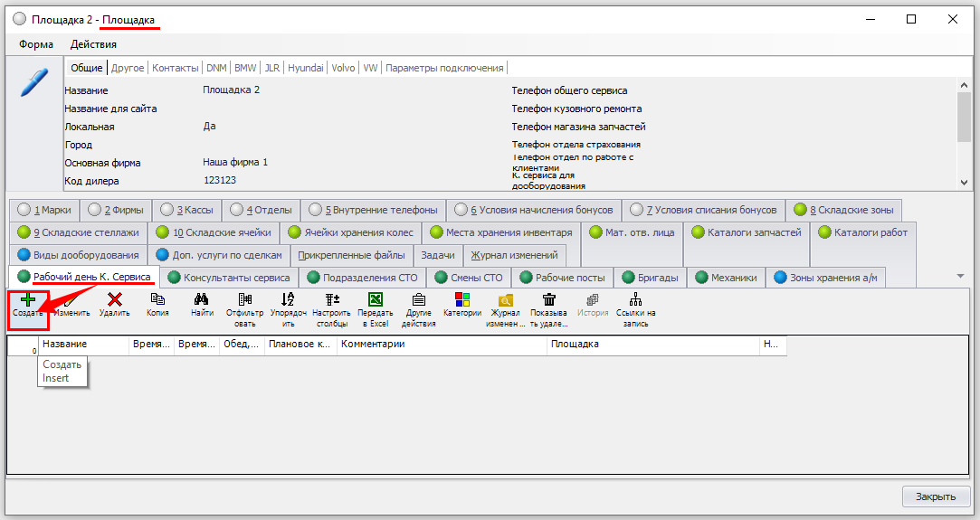Open the Действия menu

[x=93, y=43]
